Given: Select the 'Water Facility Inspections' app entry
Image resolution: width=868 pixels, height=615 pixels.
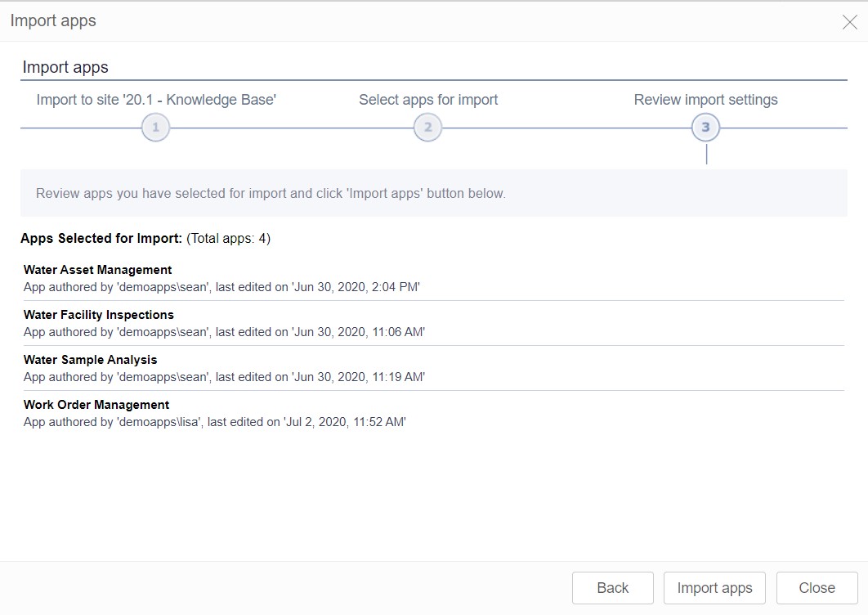Looking at the screenshot, I should (98, 314).
